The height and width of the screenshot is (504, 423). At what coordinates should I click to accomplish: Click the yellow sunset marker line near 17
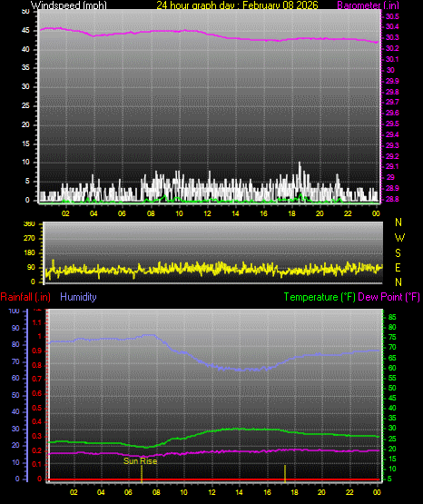pyautogui.click(x=285, y=473)
